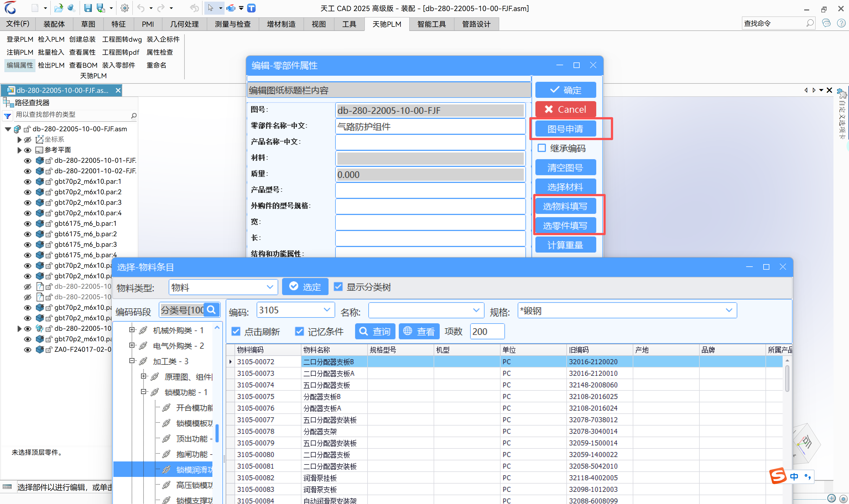Click the help question mark icon
The height and width of the screenshot is (504, 849).
[841, 23]
